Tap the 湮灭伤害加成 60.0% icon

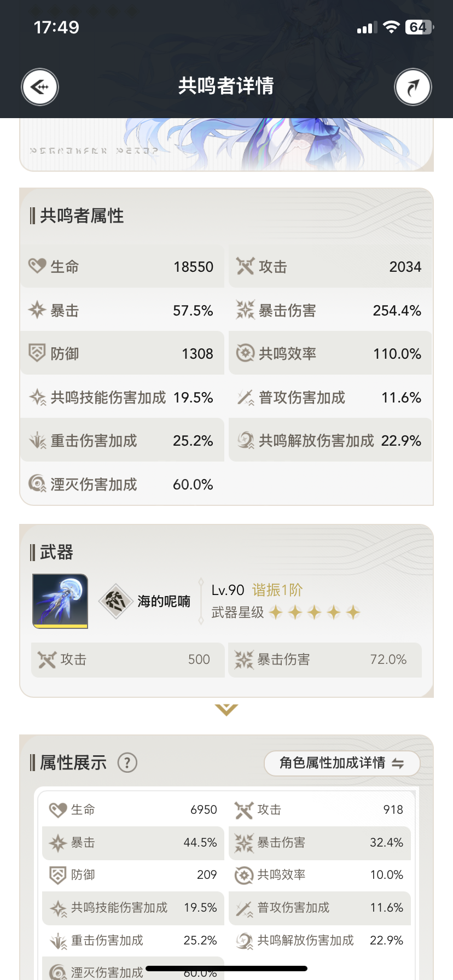click(37, 484)
